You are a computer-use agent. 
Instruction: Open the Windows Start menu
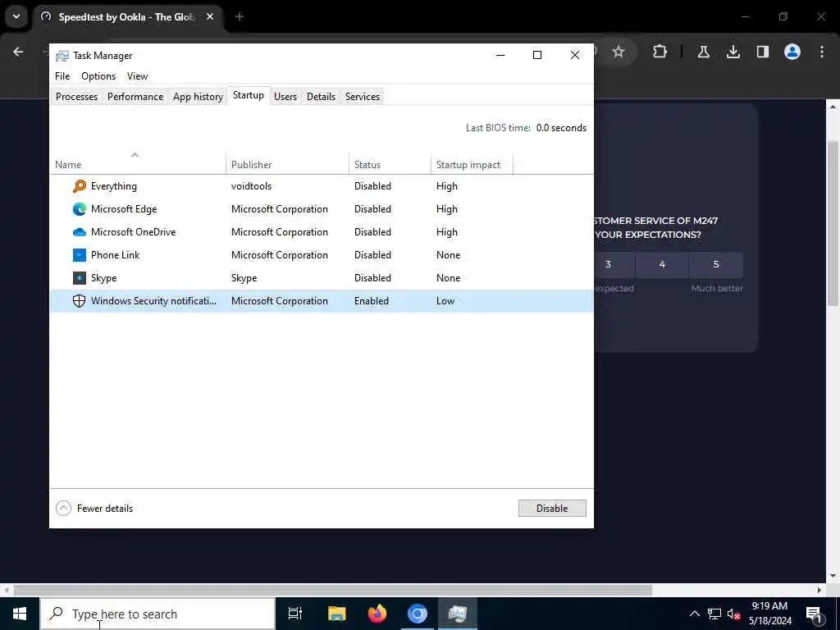coord(20,614)
